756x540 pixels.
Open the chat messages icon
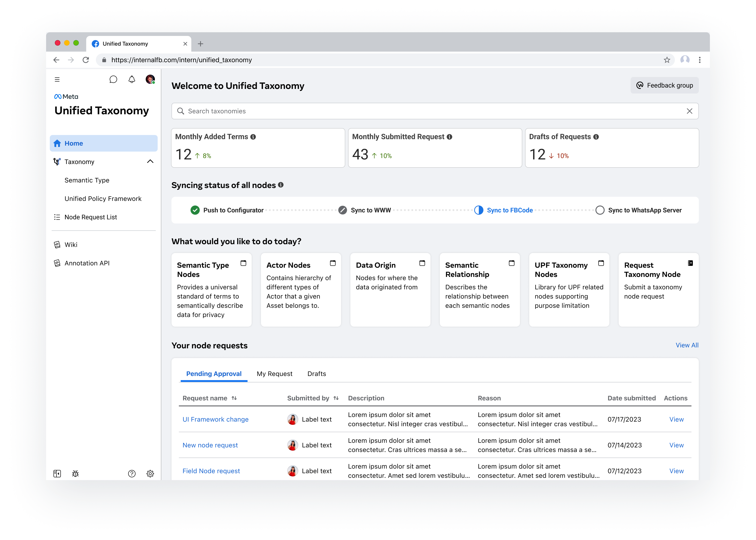(x=113, y=79)
